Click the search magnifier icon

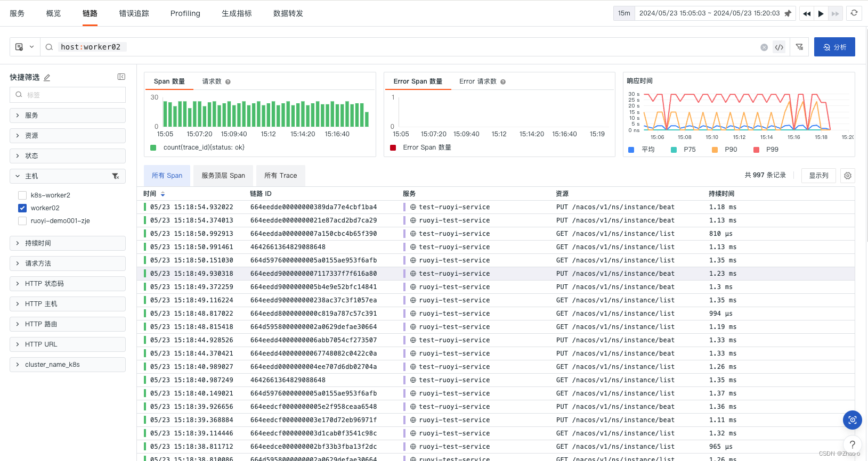(49, 47)
